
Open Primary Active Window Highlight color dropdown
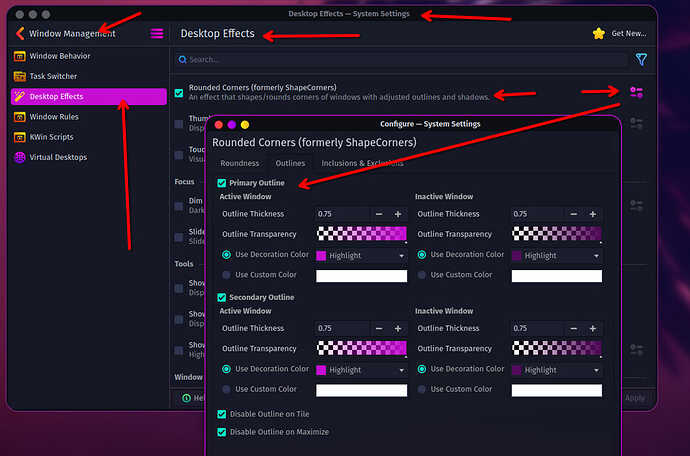361,255
